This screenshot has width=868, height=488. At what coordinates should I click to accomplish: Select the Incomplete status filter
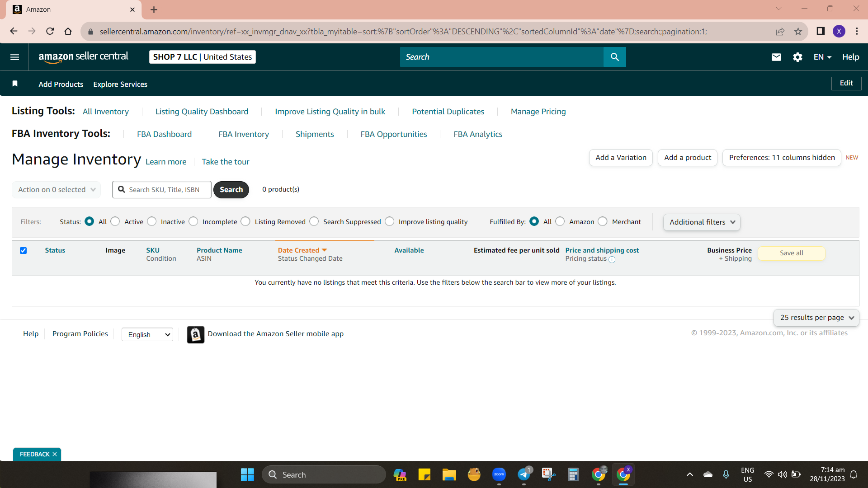193,221
